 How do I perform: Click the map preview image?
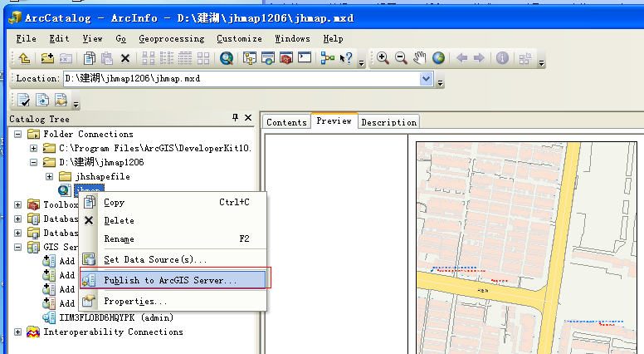(x=526, y=248)
